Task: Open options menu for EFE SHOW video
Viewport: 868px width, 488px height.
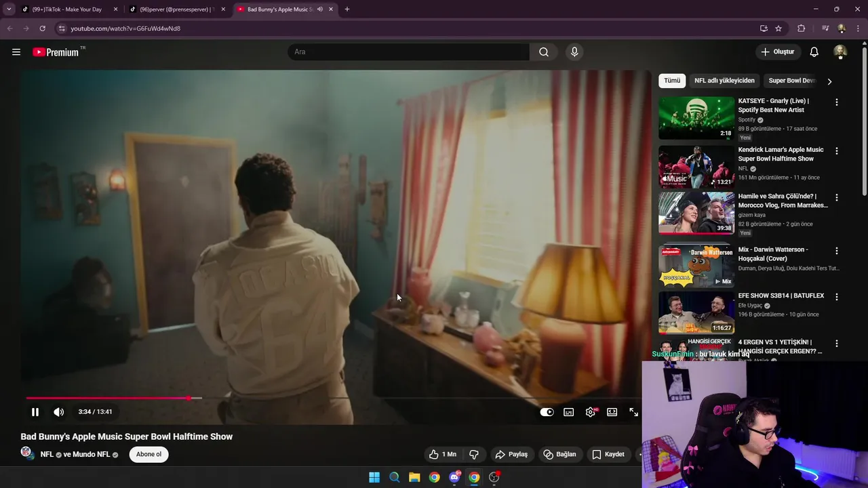Action: pos(836,297)
